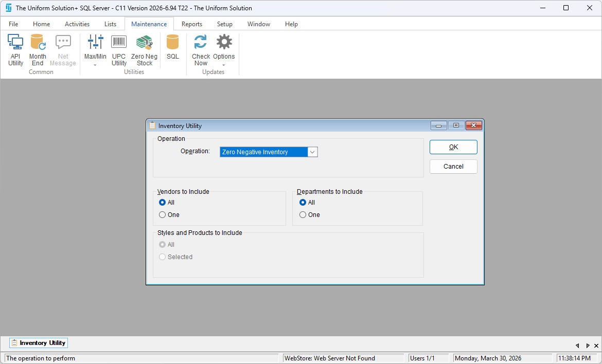This screenshot has height=364, width=602.
Task: Expand the Operation dropdown list
Action: (x=312, y=152)
